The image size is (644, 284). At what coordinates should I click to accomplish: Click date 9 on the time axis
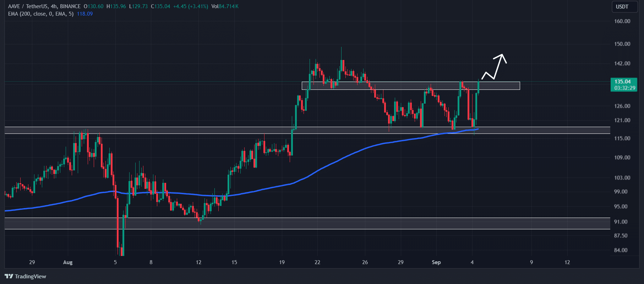[531, 262]
